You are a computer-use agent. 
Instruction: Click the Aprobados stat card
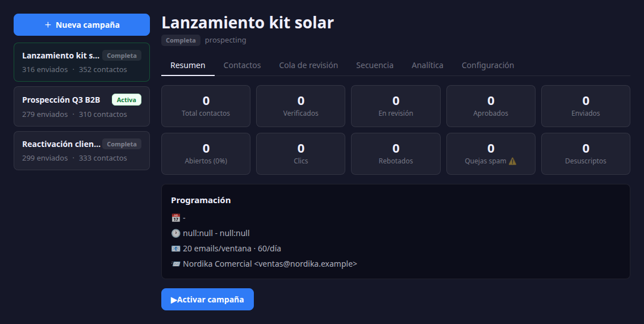491,106
